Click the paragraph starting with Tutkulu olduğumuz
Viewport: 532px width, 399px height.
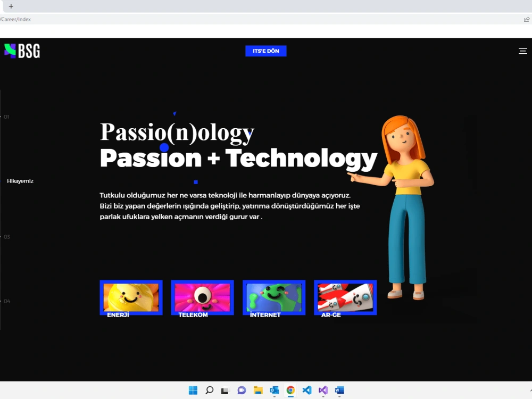[x=230, y=206]
